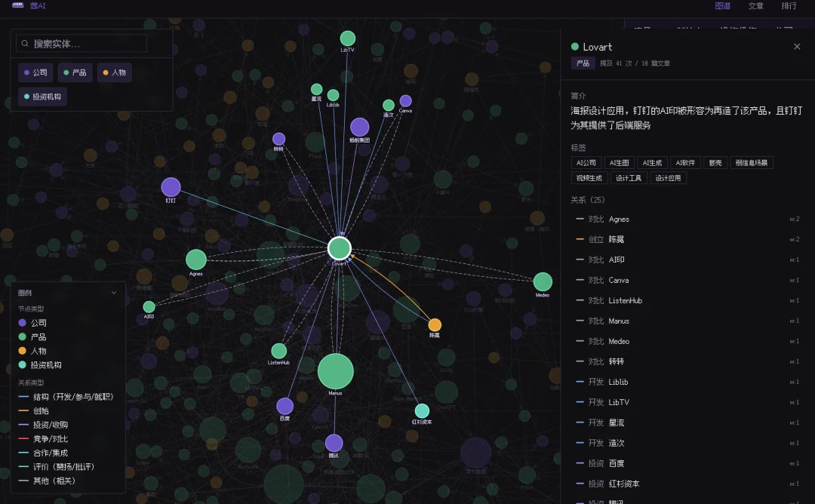Open the 对比 Agnes relation entry
The height and width of the screenshot is (504, 815).
pyautogui.click(x=619, y=220)
